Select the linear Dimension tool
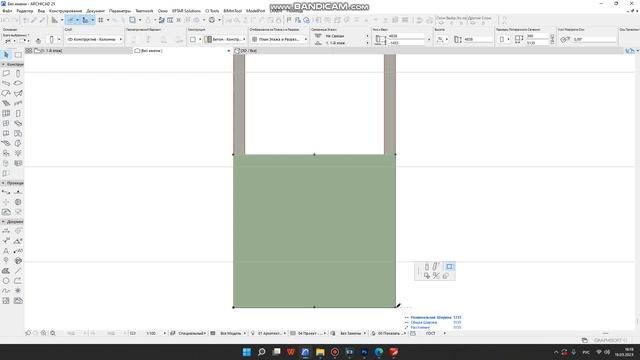The image size is (640, 360). coord(6,231)
